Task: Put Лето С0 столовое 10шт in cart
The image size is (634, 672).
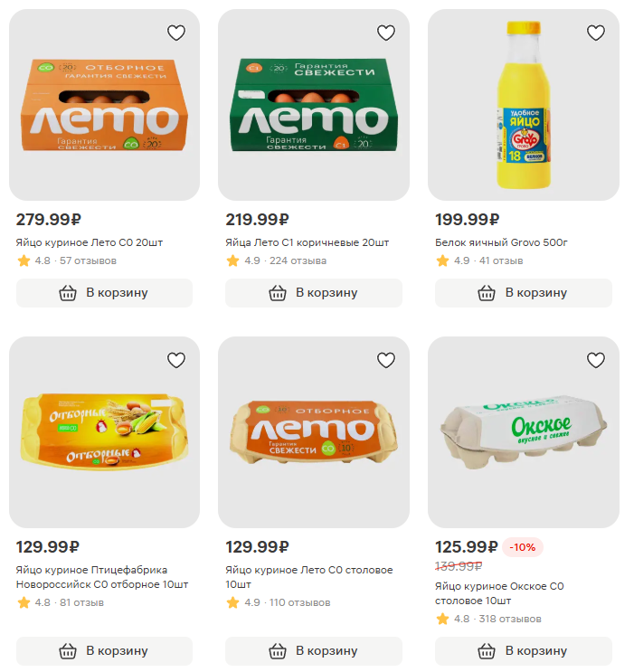Action: click(x=313, y=651)
